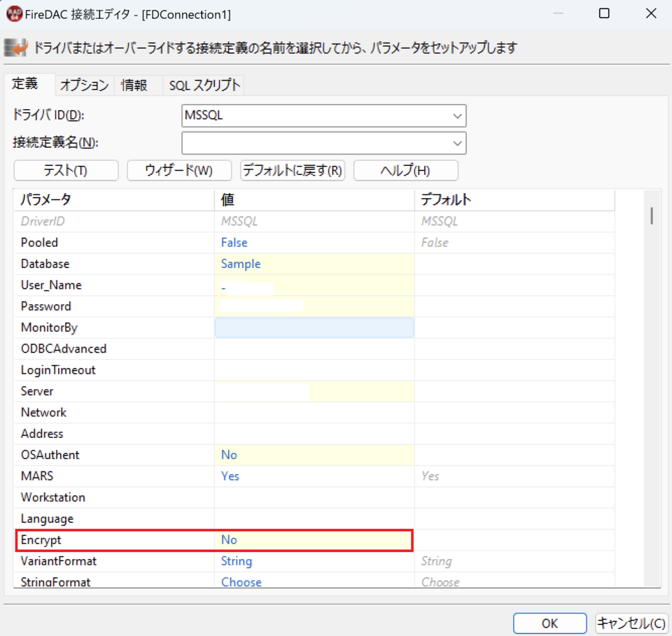The width and height of the screenshot is (672, 636).
Task: Click the DriverID parameter row
Action: [x=314, y=221]
